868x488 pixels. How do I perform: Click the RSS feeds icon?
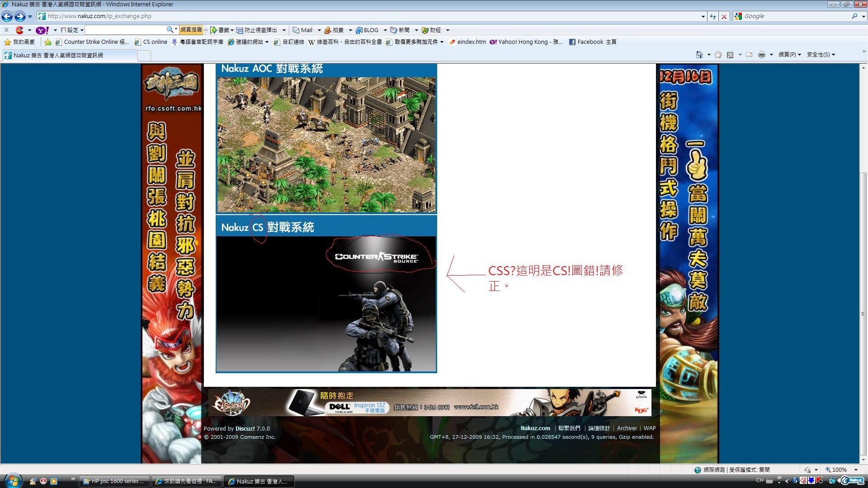pyautogui.click(x=730, y=55)
